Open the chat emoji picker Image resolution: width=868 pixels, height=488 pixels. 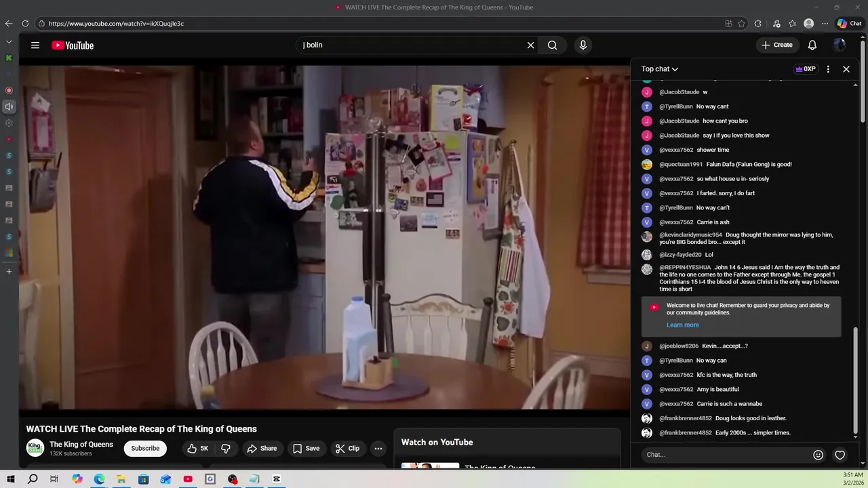pos(818,455)
